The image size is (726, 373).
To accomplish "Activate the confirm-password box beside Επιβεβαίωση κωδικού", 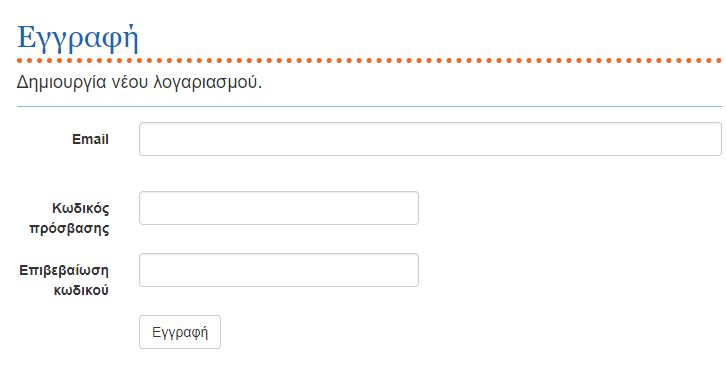I will pyautogui.click(x=279, y=270).
